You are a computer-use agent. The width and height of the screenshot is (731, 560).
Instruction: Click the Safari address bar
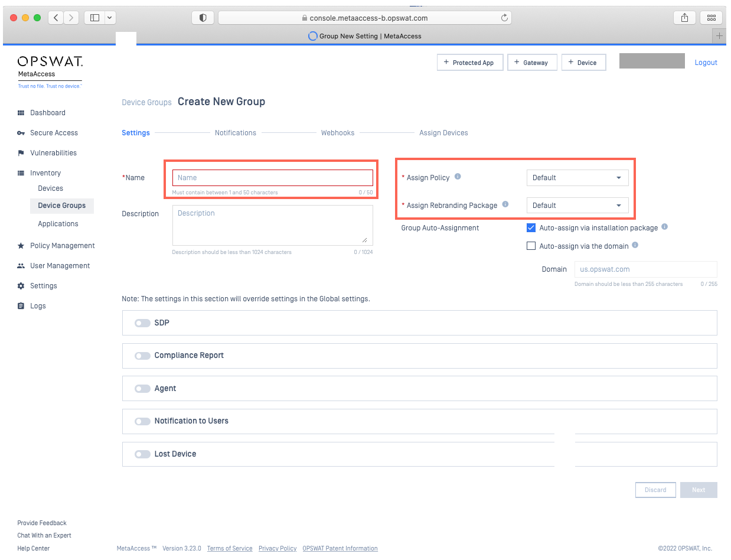[365, 18]
